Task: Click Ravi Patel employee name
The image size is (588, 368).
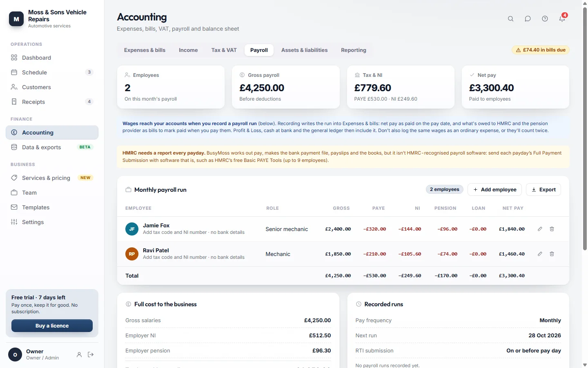Action: pyautogui.click(x=156, y=250)
